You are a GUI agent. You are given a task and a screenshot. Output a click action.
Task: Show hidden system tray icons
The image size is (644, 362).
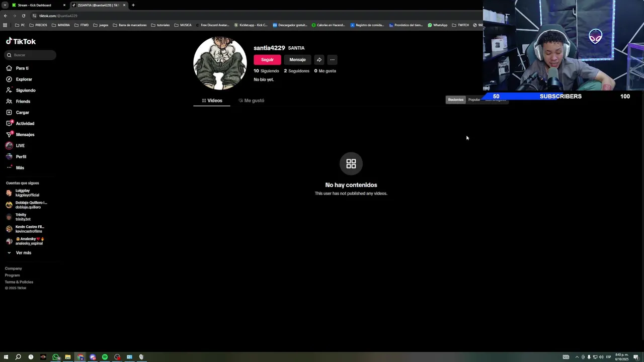(577, 357)
